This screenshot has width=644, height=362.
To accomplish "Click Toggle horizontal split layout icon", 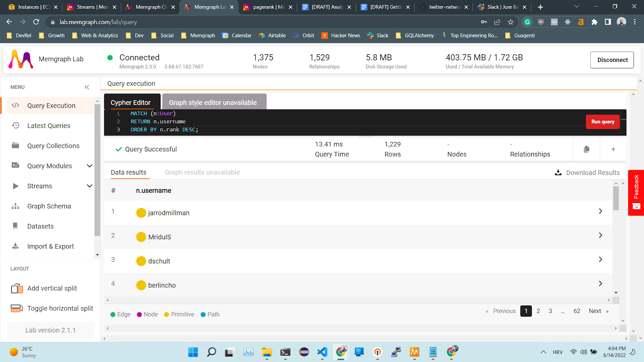I will 17,309.
